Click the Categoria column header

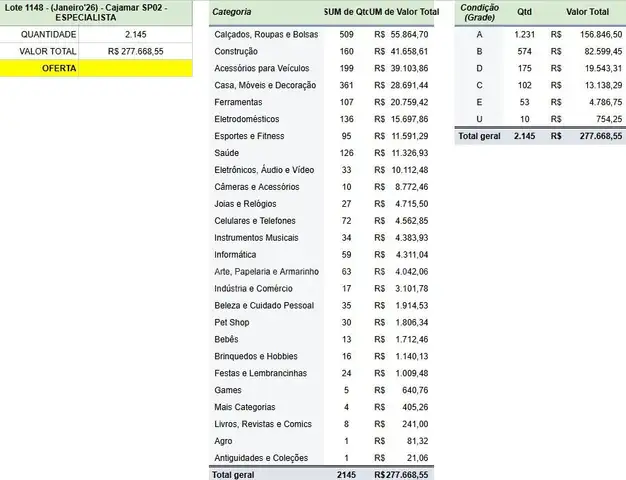[233, 11]
